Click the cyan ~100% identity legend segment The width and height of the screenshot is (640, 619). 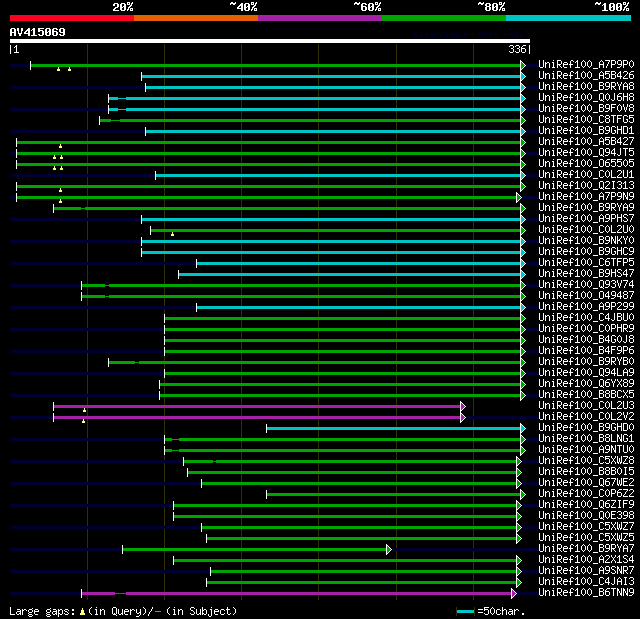pos(569,18)
